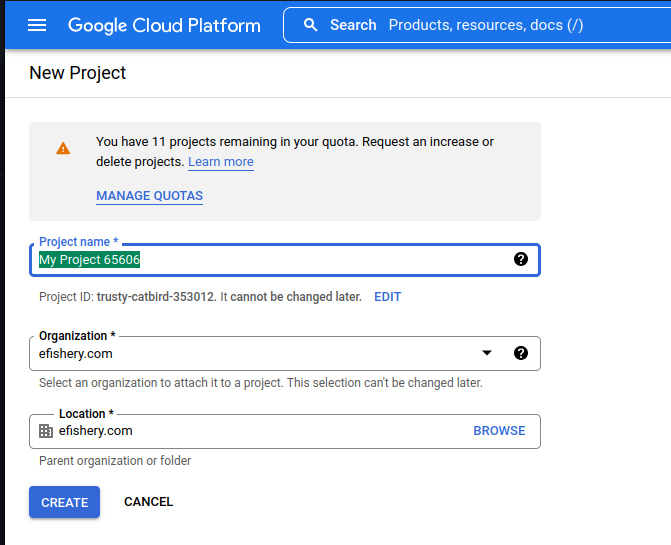The height and width of the screenshot is (545, 671).
Task: Click the New Project page heading
Action: 77,73
